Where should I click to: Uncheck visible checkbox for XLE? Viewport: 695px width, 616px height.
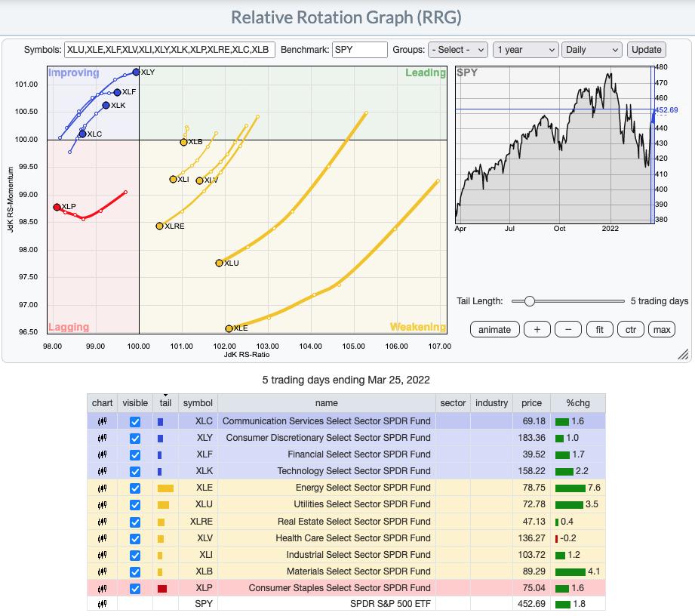pos(135,488)
